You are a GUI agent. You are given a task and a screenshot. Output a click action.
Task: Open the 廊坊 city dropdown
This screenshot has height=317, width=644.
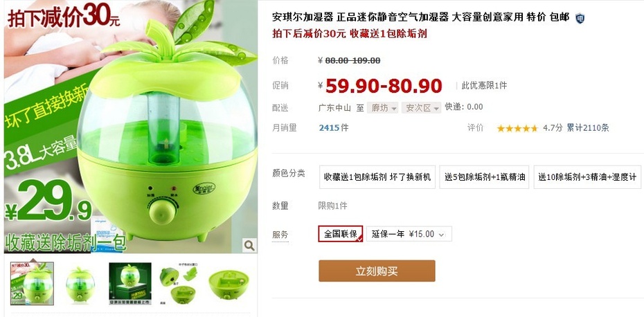[x=382, y=107]
